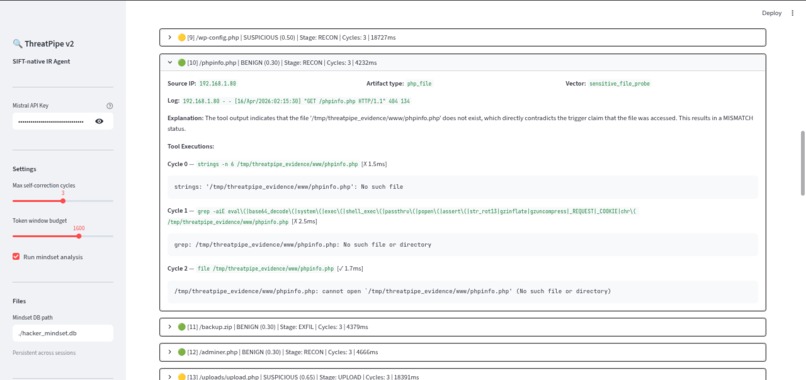Viewport: 806px width, 380px height.
Task: Click the Cycle 1 grep -aiE command
Action: [x=402, y=216]
